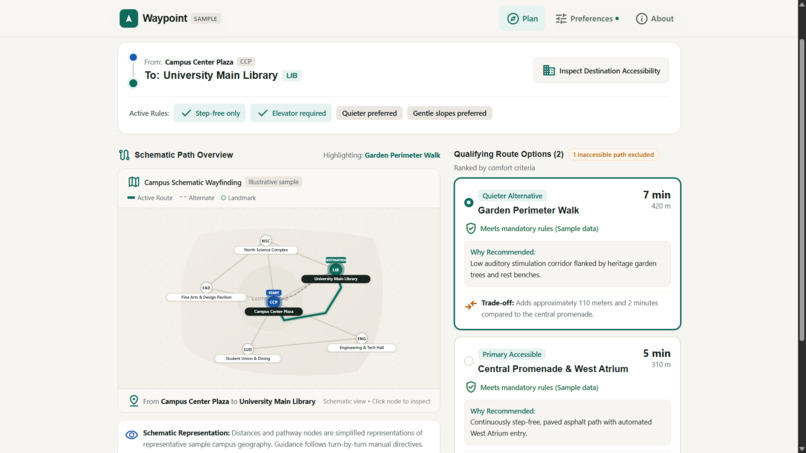
Task: Select Central Promenade & West Atrium radio
Action: pyautogui.click(x=468, y=361)
